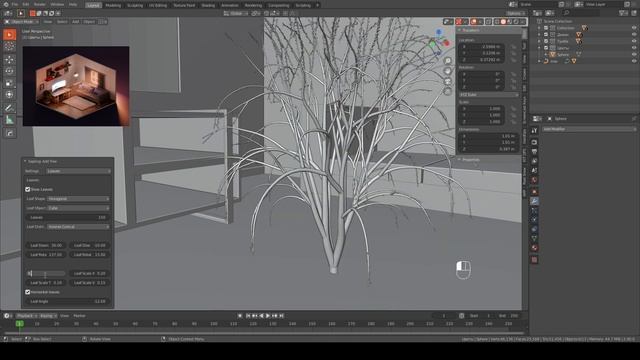Click the Leaves count field
Screen dimensions: 640x360
click(67, 218)
